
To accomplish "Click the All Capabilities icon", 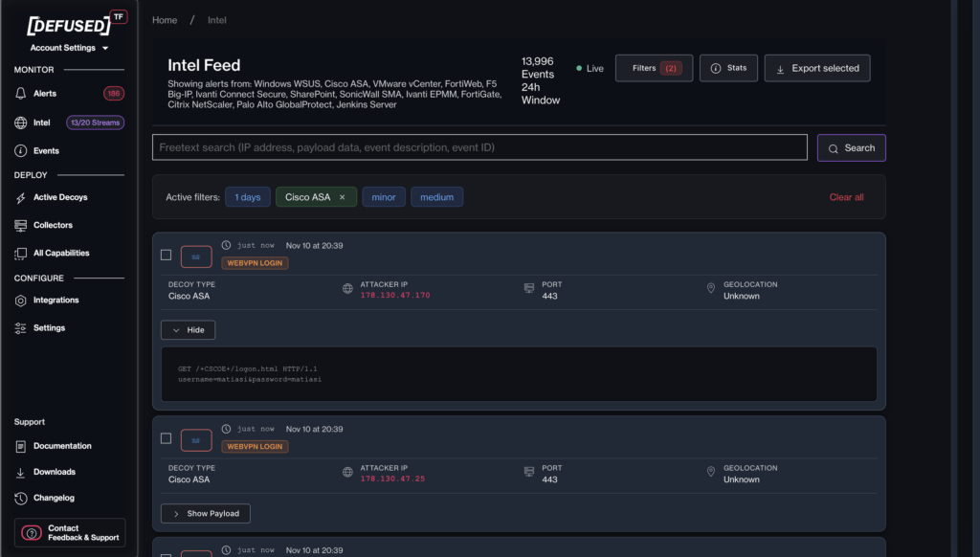I will coord(21,253).
